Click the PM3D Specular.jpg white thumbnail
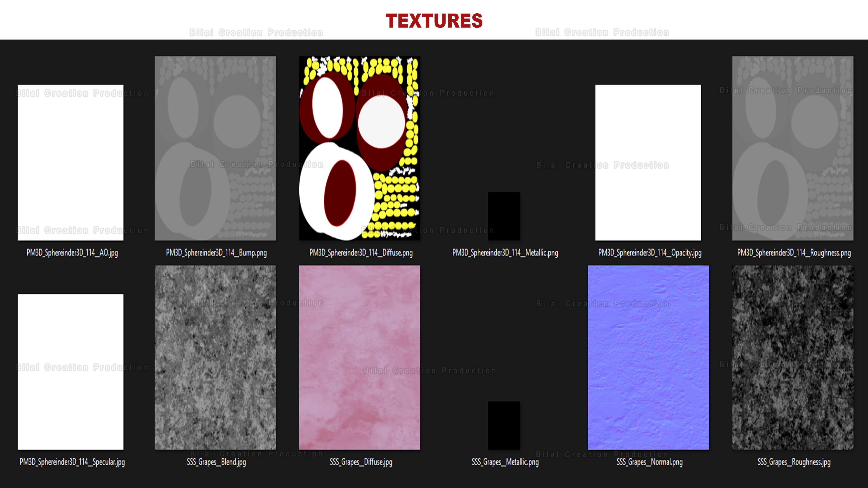The height and width of the screenshot is (488, 868). click(x=71, y=371)
